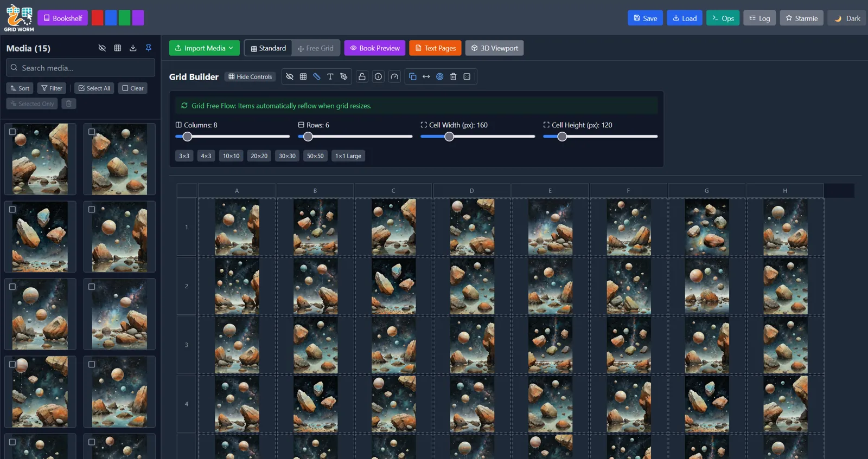Screen dimensions: 868x459
Task: Switch to Free Grid mode
Action: point(316,48)
